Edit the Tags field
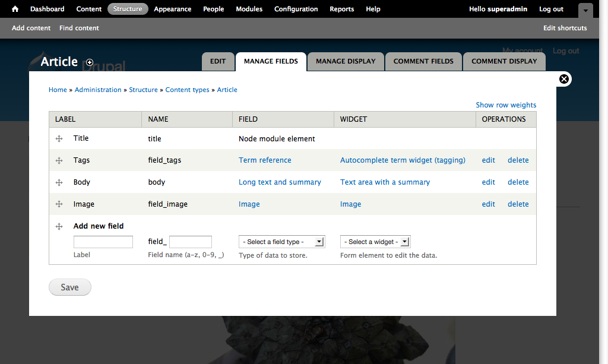The image size is (608, 364). [x=488, y=160]
